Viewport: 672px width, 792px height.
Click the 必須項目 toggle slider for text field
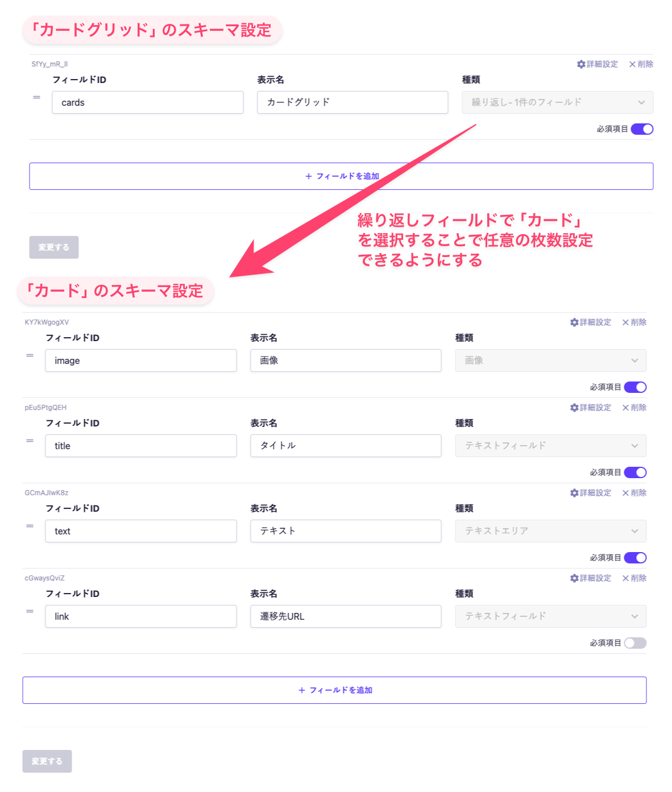(635, 557)
